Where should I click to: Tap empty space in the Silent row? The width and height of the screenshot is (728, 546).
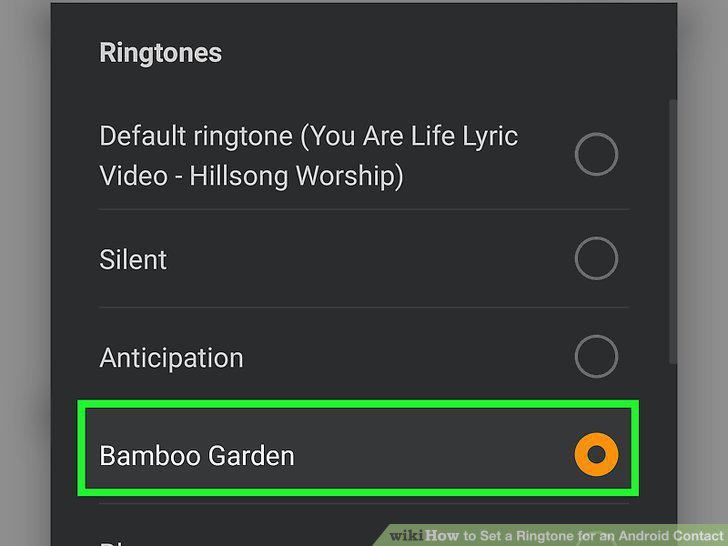371,259
